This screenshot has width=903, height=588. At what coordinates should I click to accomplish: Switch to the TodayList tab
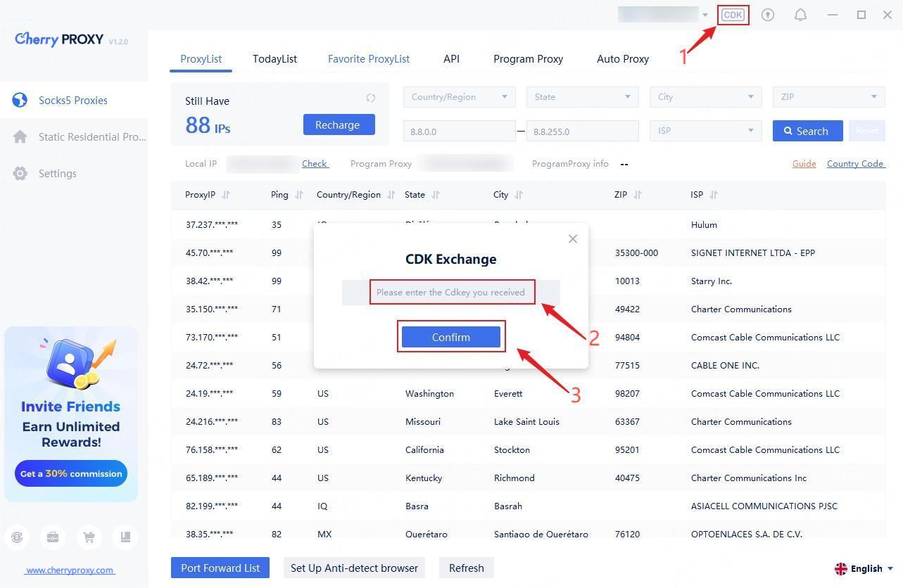(x=274, y=59)
